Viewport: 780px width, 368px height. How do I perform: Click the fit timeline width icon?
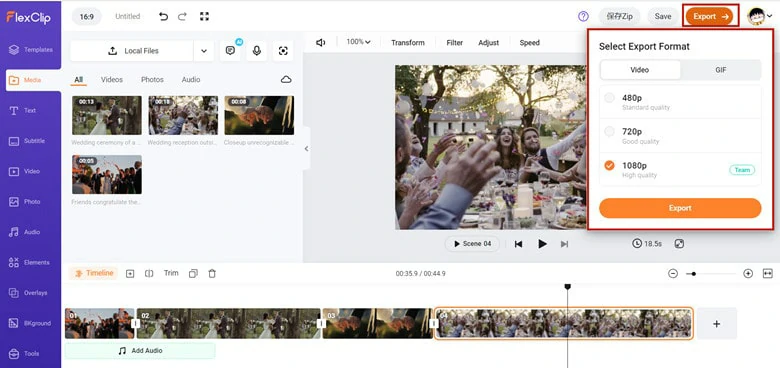click(768, 274)
